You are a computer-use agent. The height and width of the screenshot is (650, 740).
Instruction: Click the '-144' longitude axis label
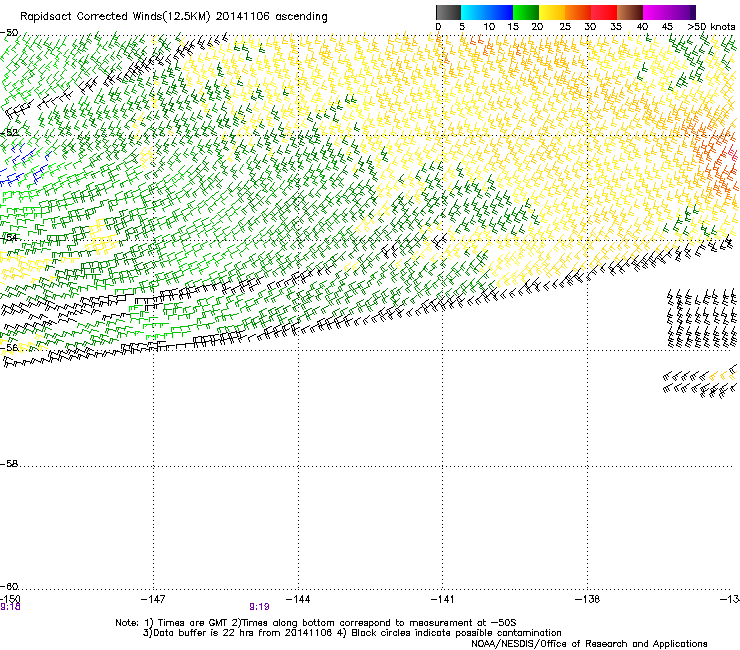pos(298,599)
